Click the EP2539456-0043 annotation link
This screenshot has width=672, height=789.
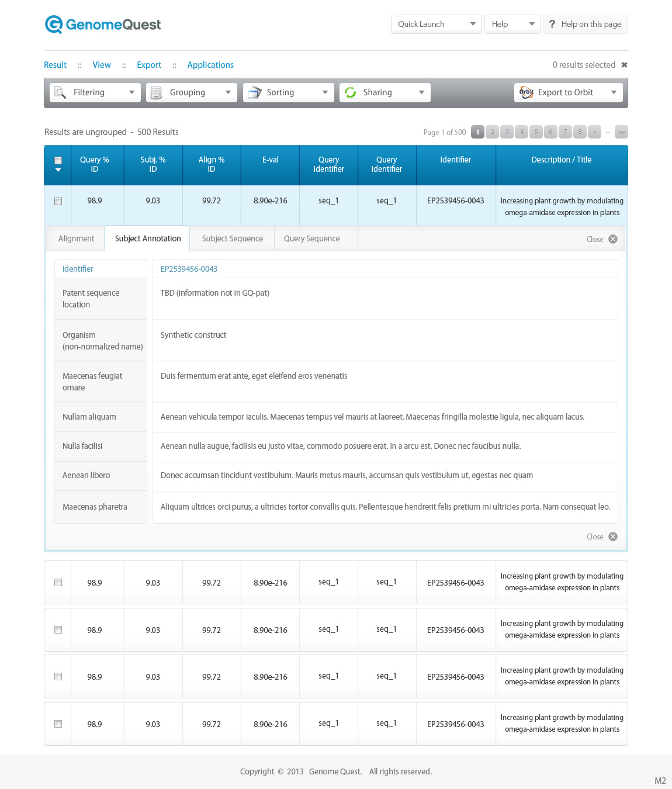189,269
